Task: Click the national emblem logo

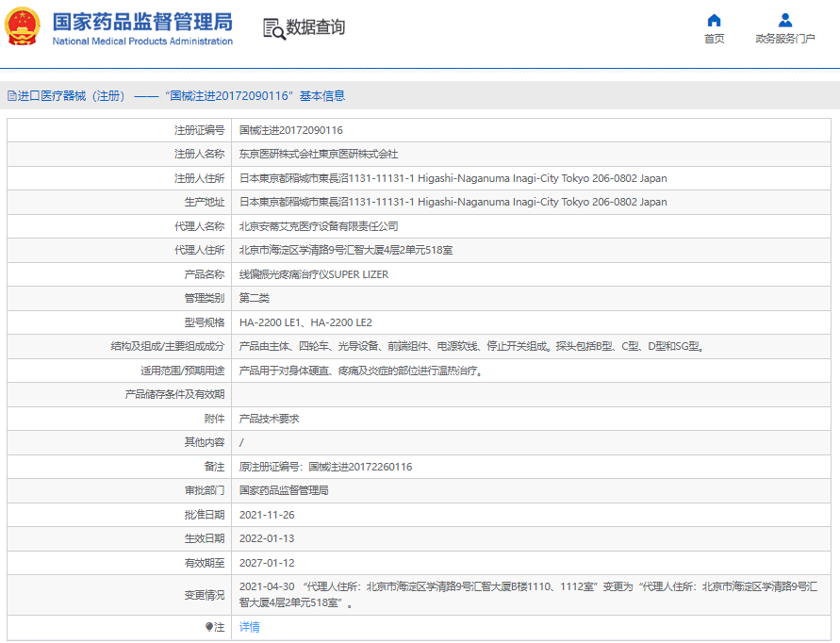Action: (23, 26)
